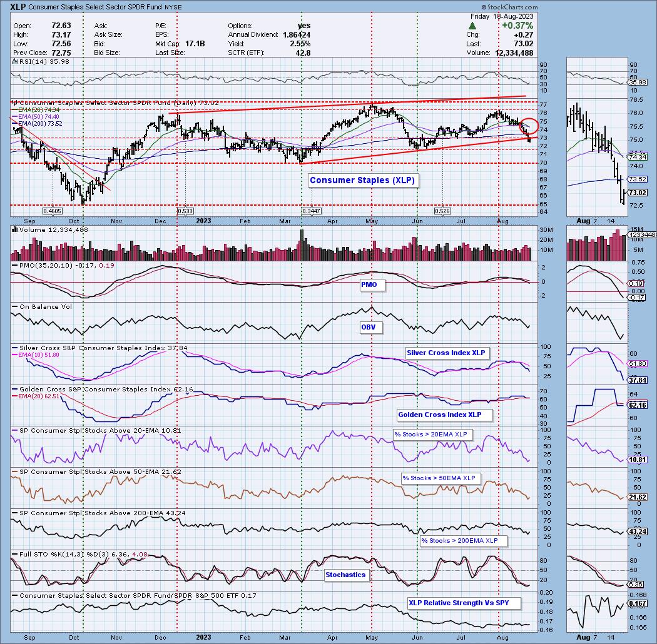Click the 62.16 Golden Cross value tag

(638, 405)
